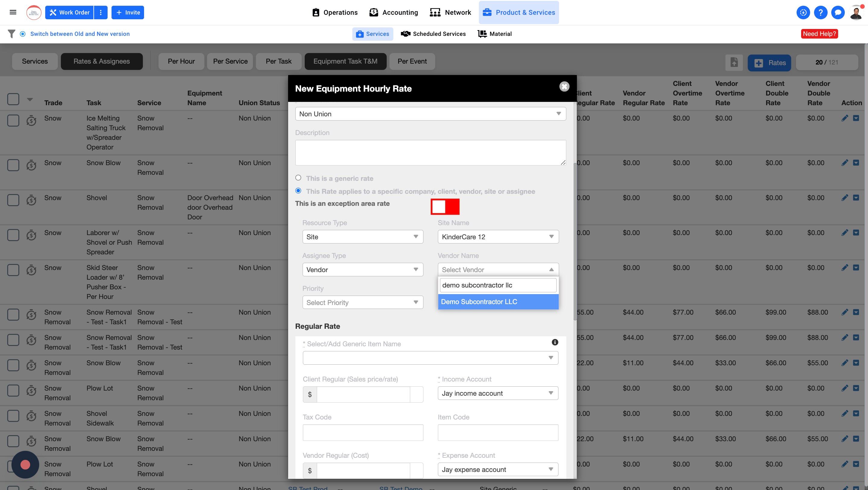
Task: Open the Accounting menu
Action: 394,12
